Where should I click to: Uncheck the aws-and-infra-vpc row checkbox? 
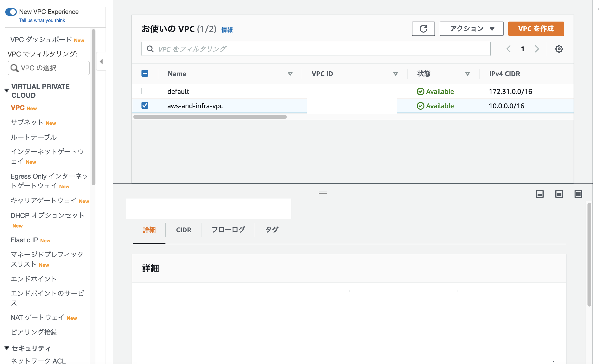[145, 106]
